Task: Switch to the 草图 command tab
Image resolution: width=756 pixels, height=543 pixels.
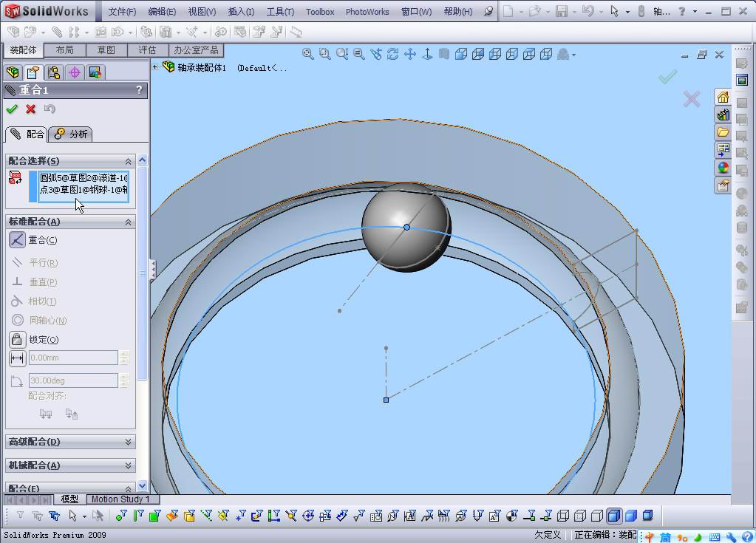Action: pyautogui.click(x=106, y=50)
